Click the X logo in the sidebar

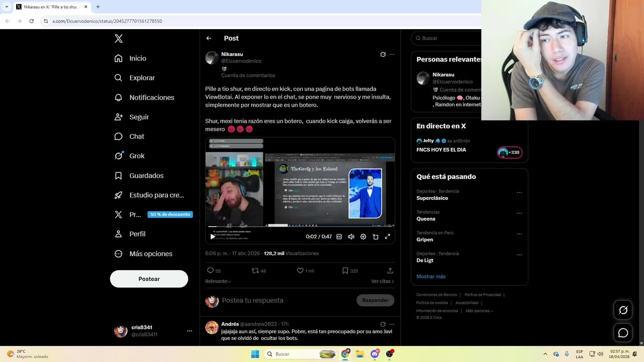point(118,39)
